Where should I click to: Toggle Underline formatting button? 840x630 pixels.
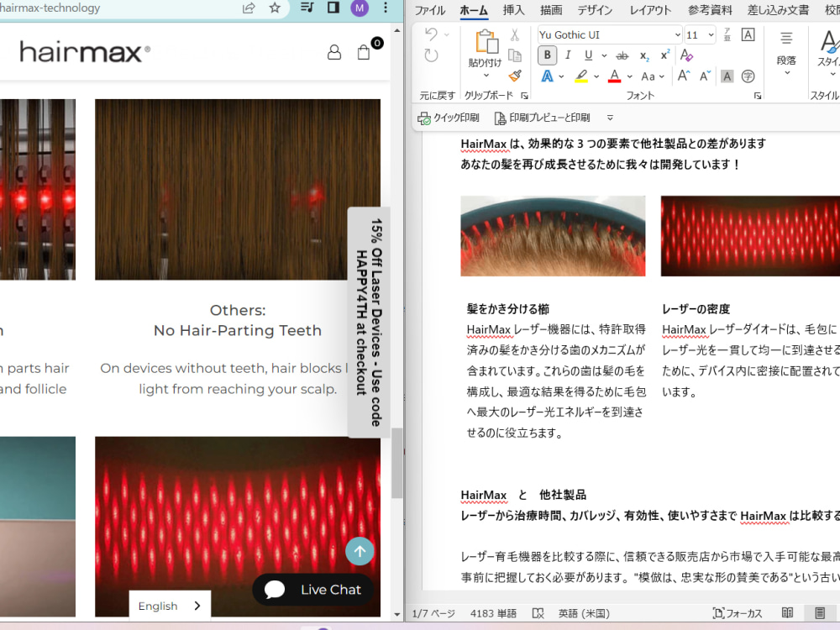coord(588,55)
